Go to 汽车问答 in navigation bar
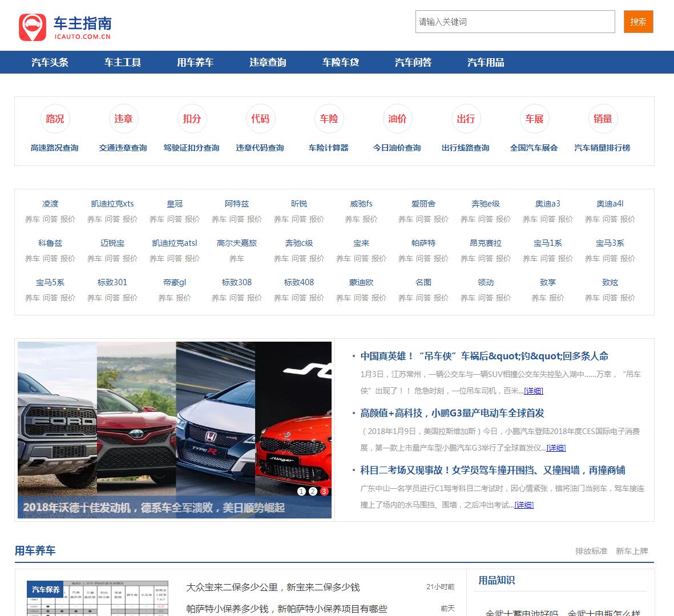674x616 pixels. pos(413,62)
